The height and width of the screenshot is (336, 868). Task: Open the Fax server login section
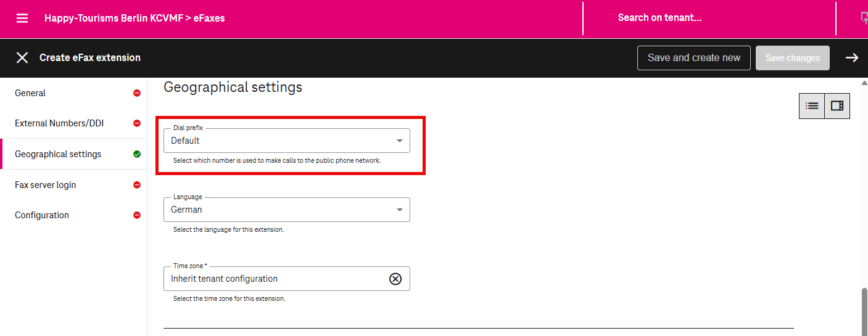click(46, 185)
